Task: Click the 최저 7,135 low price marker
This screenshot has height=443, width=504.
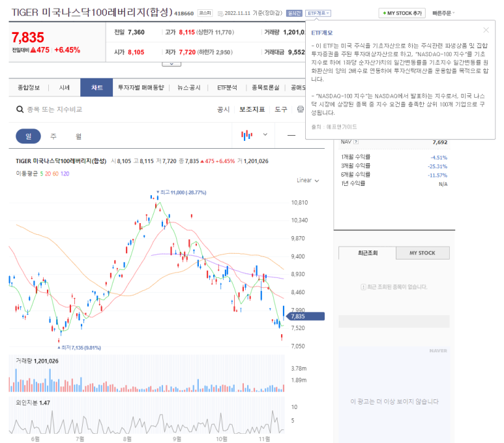Action: (80, 348)
